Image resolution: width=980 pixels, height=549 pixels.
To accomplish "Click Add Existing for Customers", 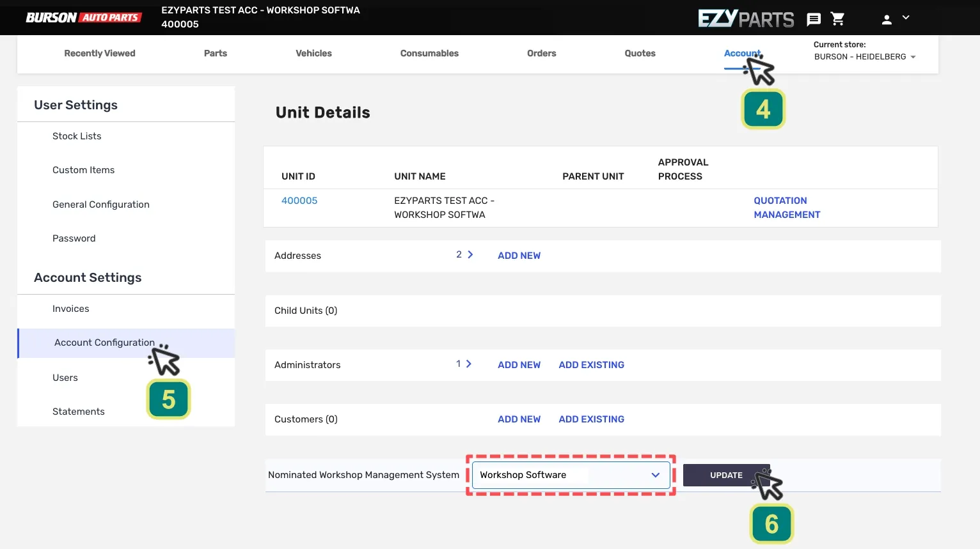I will (x=591, y=419).
